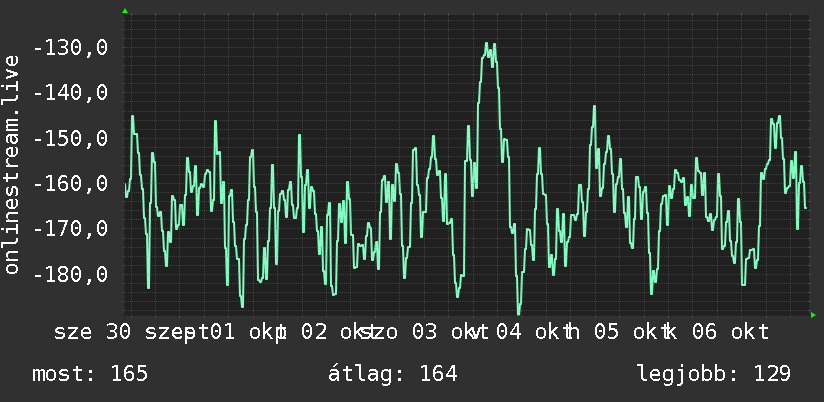Click the -150,0 y-axis label
Viewport: 824px width, 402px height.
point(70,139)
